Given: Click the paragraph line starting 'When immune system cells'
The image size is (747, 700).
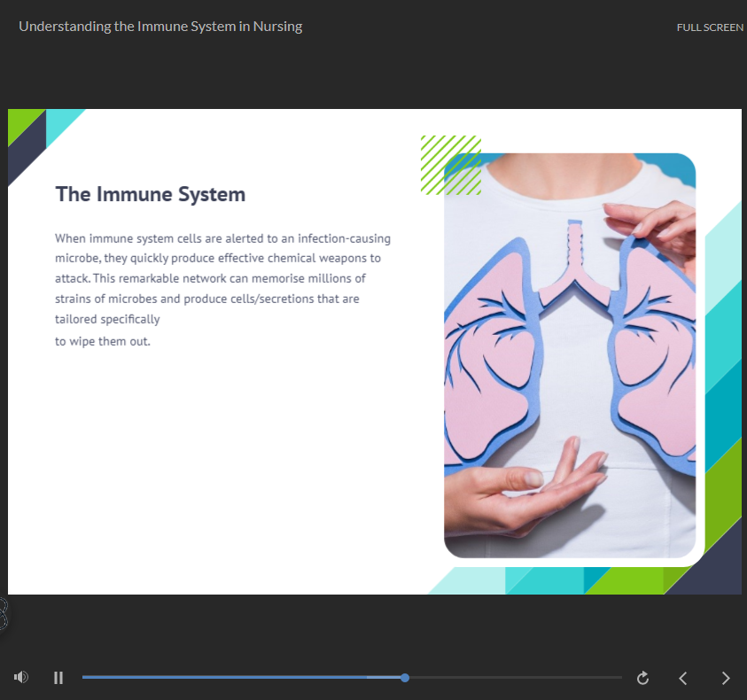Looking at the screenshot, I should click(x=222, y=238).
